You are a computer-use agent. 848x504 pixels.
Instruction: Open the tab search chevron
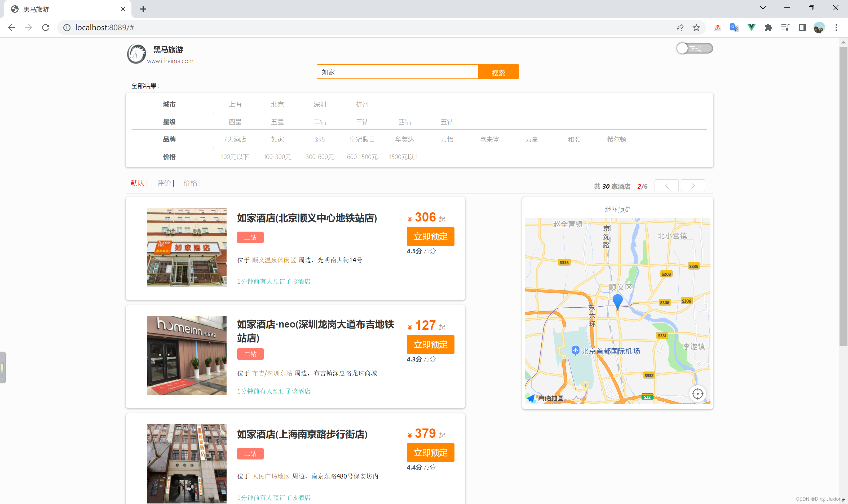point(763,8)
